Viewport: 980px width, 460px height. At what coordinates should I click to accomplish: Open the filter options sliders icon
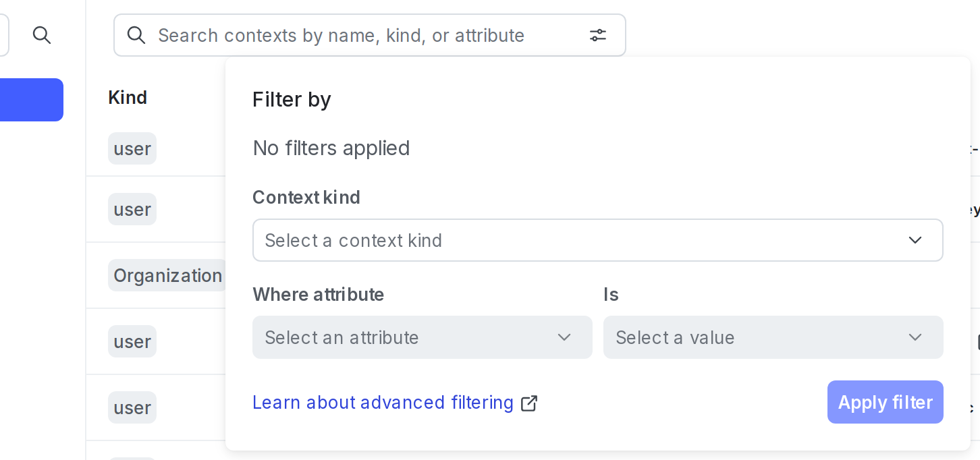[598, 35]
